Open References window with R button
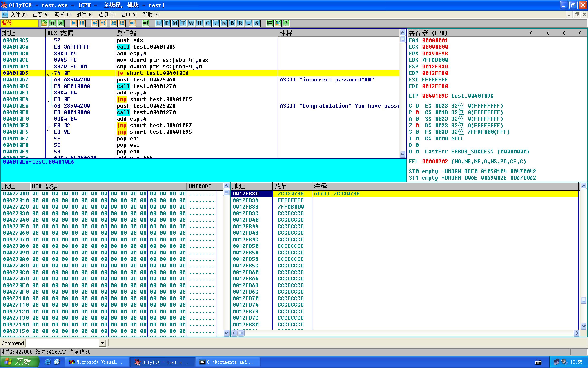The height and width of the screenshot is (368, 588). click(240, 23)
